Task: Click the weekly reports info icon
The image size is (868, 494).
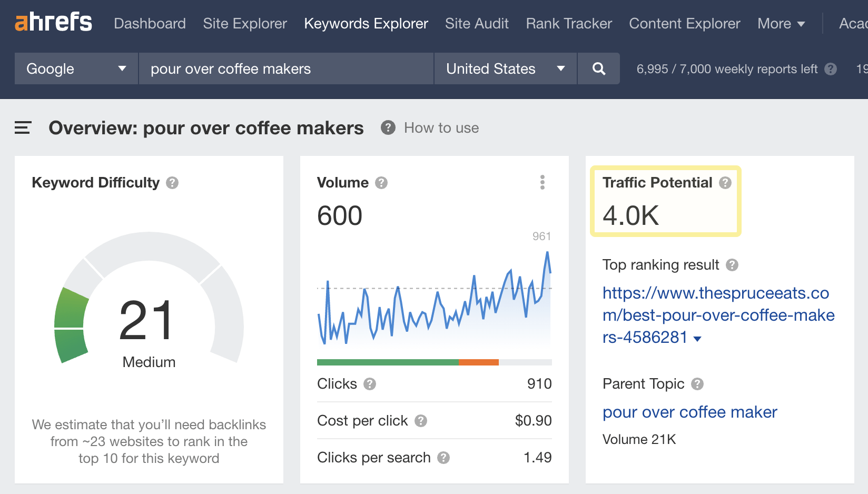Action: click(831, 68)
